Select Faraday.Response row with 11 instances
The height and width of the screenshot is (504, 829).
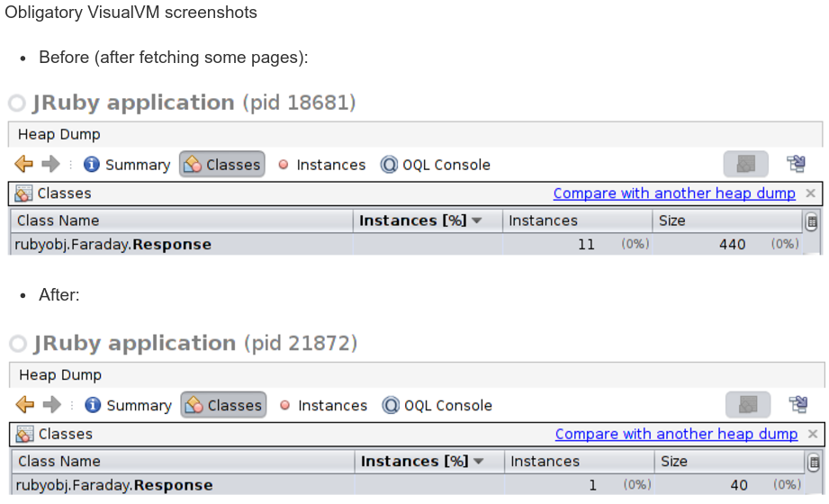coord(407,244)
